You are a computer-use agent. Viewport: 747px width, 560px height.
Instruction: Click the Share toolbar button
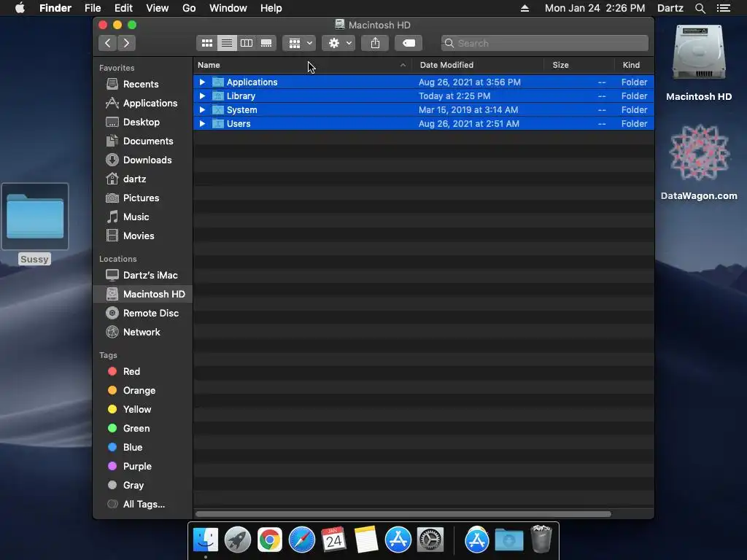(375, 43)
